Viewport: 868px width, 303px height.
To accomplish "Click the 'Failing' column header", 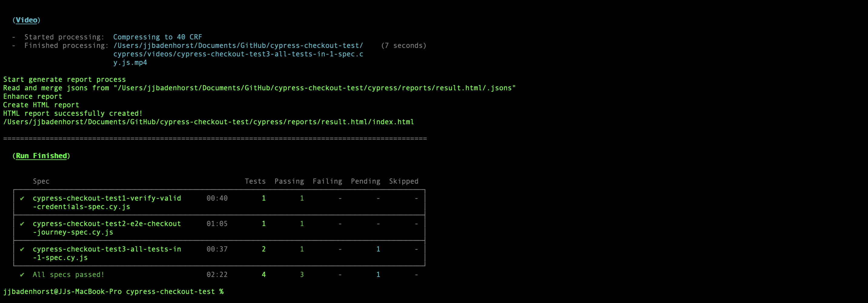I will tap(327, 181).
